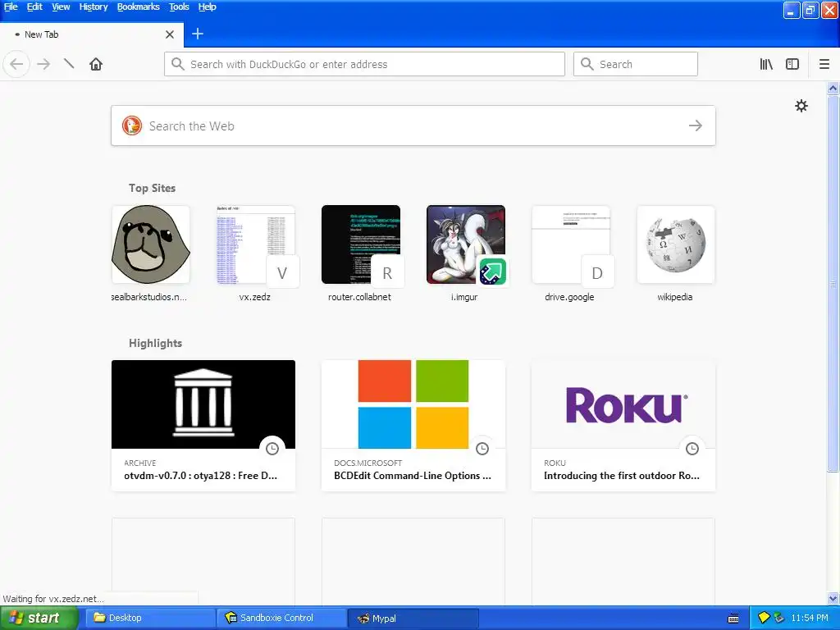This screenshot has height=630, width=840.
Task: Open the BCDEdit Command-Line Options highlight
Action: (x=413, y=426)
